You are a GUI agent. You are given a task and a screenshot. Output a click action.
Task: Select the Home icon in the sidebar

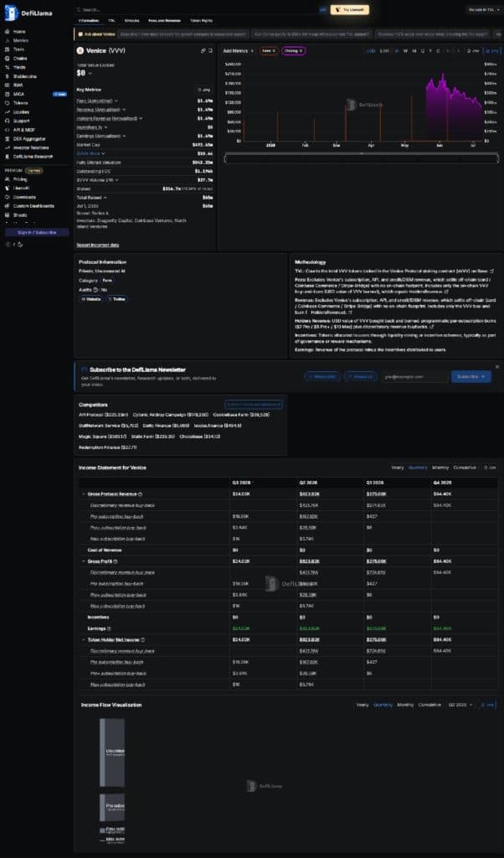[x=7, y=31]
